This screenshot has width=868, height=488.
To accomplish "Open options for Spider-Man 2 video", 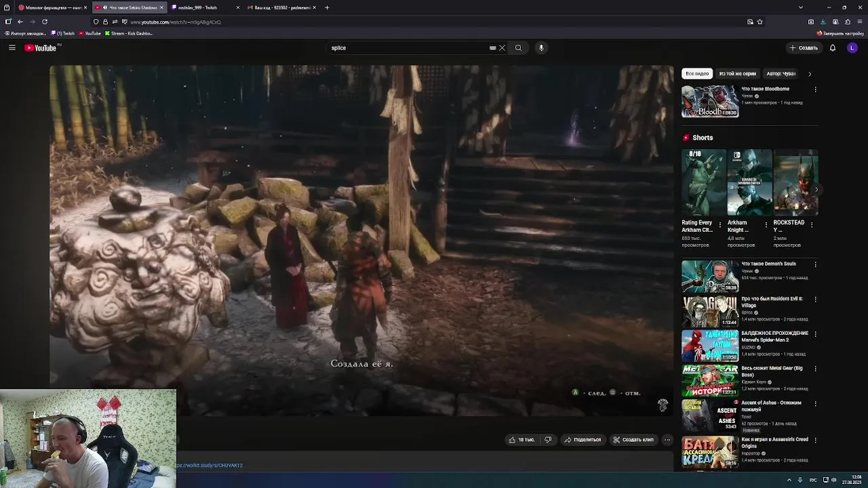I will pos(815,334).
